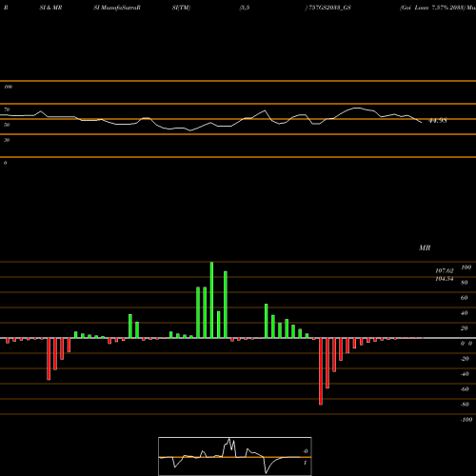Click the '757GS2033_GS' symbol text
Image resolution: width=476 pixels, height=476 pixels.
[329, 8]
